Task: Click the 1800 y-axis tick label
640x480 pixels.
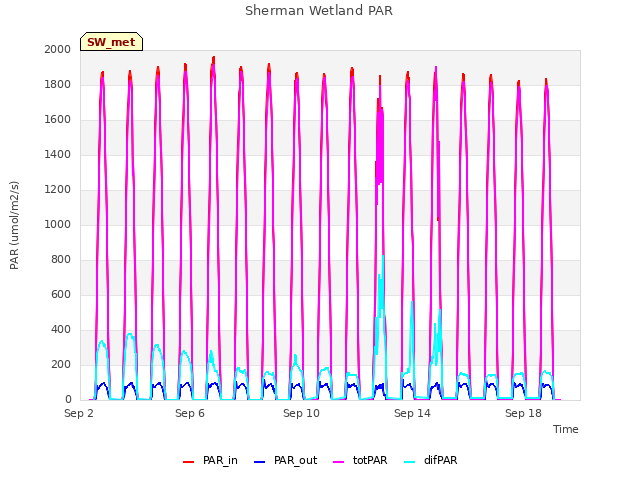Action: click(58, 84)
